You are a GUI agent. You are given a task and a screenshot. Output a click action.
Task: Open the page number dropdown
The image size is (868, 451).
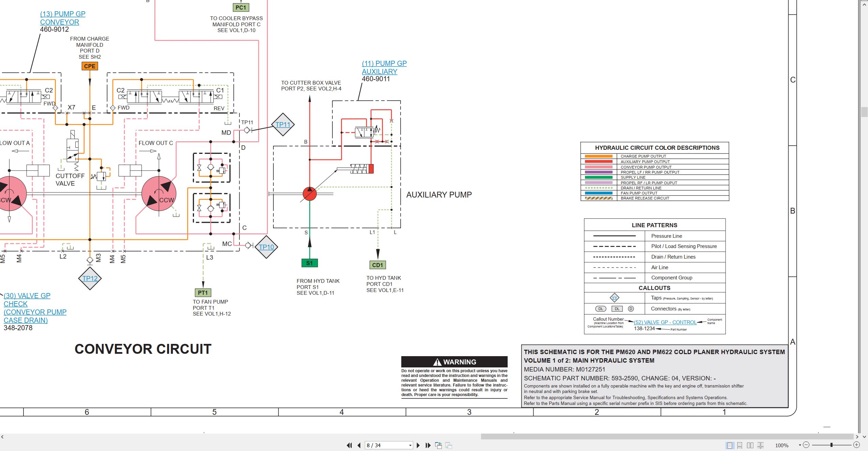pyautogui.click(x=410, y=446)
